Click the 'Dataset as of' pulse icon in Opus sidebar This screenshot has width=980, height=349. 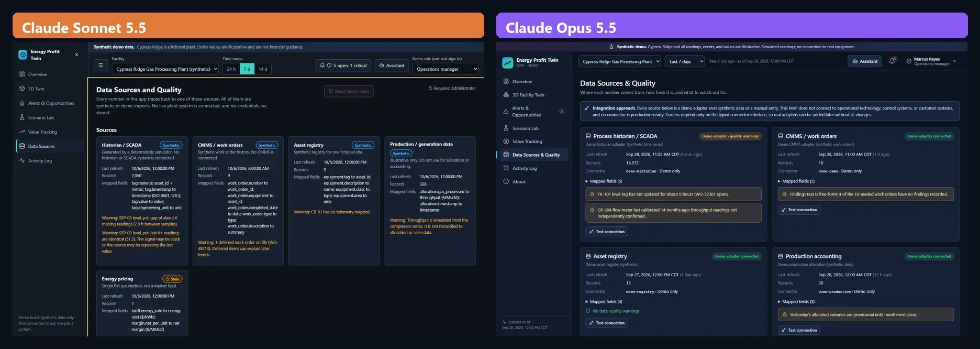click(x=504, y=322)
